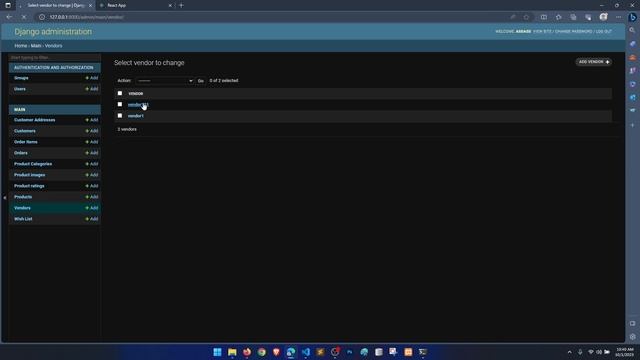
Task: Click the Windows Start button
Action: pyautogui.click(x=217, y=352)
